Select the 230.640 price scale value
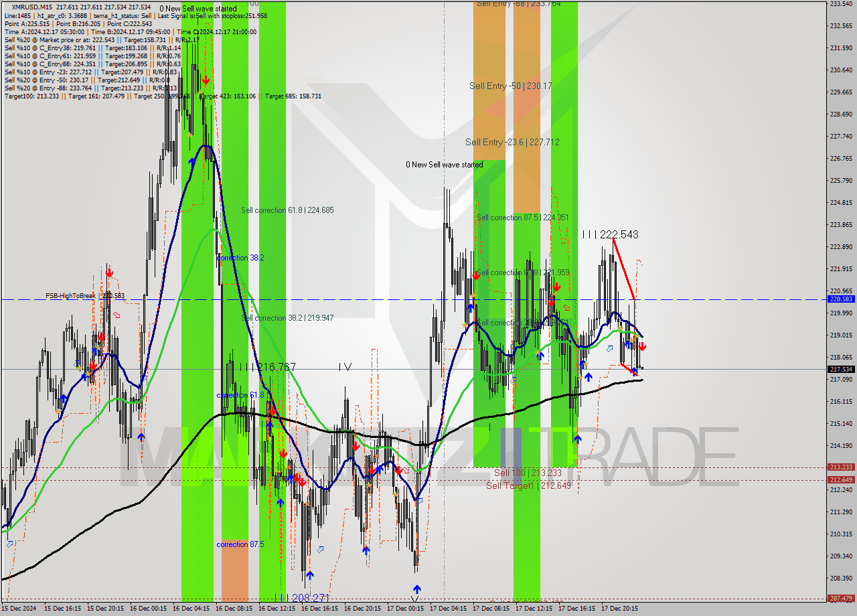This screenshot has width=857, height=616. click(x=841, y=70)
